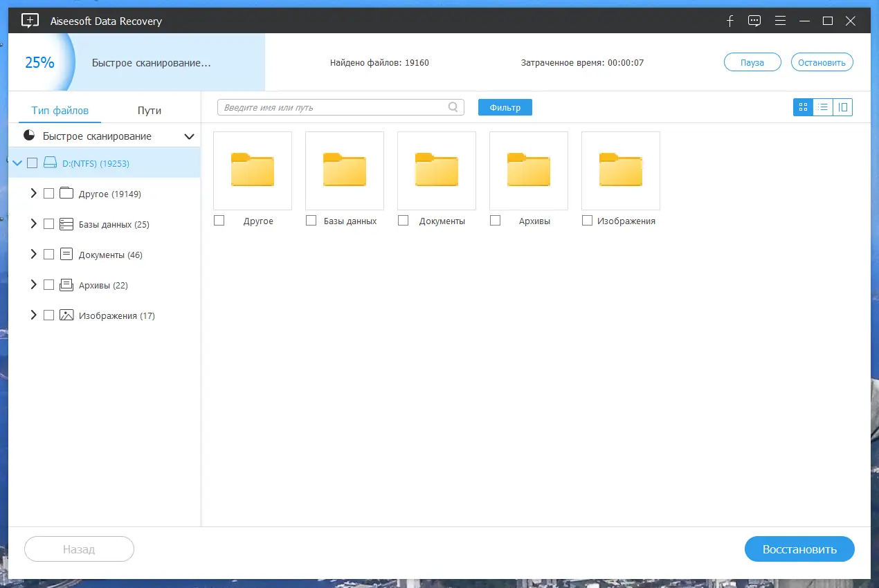Click the Фильтр button
The image size is (879, 588).
[505, 107]
